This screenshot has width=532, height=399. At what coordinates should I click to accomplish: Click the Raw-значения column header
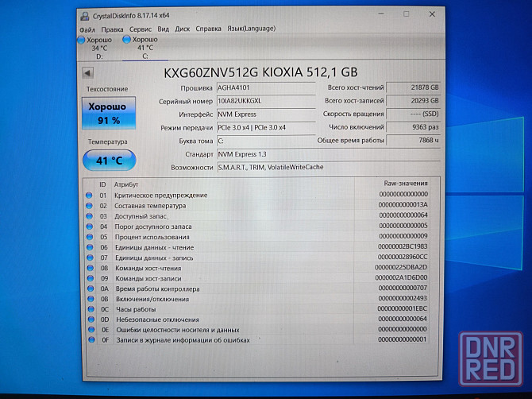(x=406, y=184)
